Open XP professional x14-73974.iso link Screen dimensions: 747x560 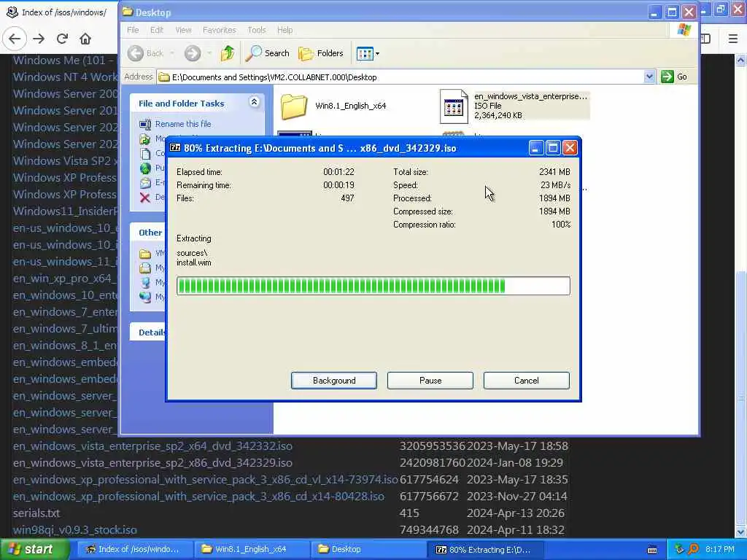[205, 480]
